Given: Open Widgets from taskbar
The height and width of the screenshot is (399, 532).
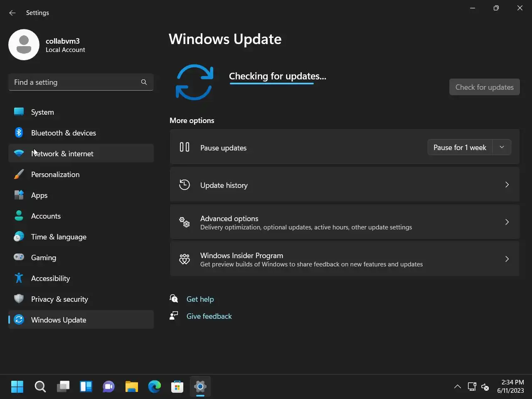Looking at the screenshot, I should tap(86, 387).
